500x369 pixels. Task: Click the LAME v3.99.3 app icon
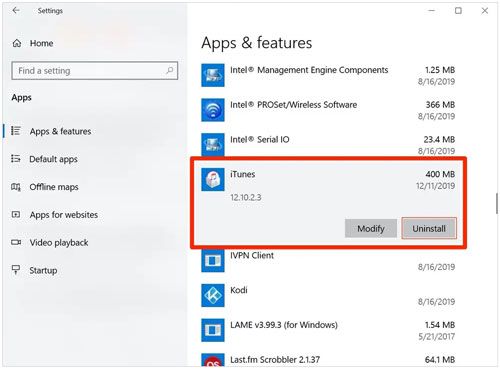click(x=213, y=330)
